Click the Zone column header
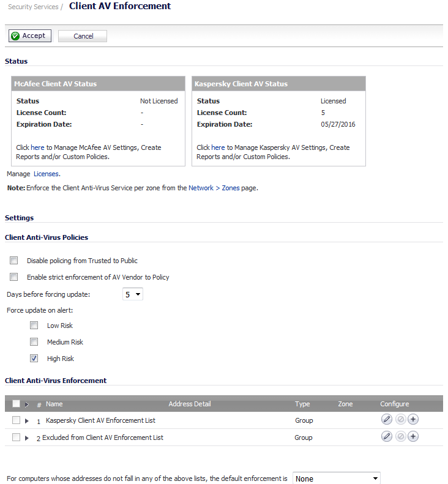Image resolution: width=448 pixels, height=484 pixels. click(345, 404)
